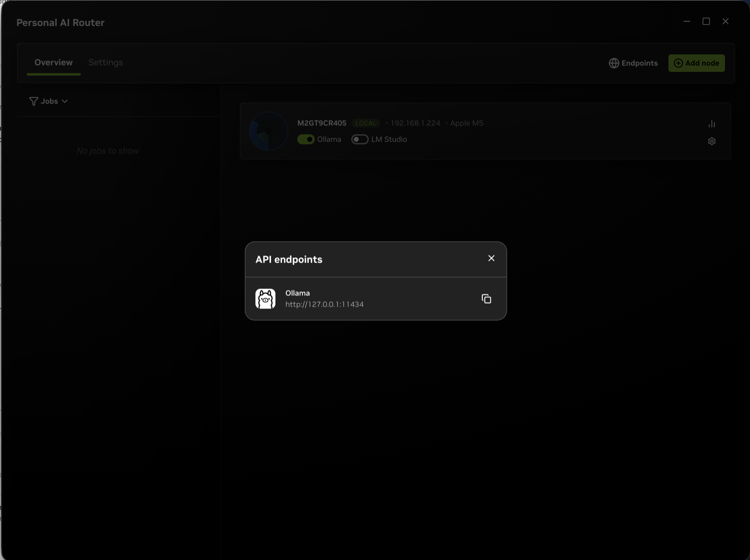Click the Ollama name in the endpoints dialog
This screenshot has width=750, height=560.
pos(298,293)
